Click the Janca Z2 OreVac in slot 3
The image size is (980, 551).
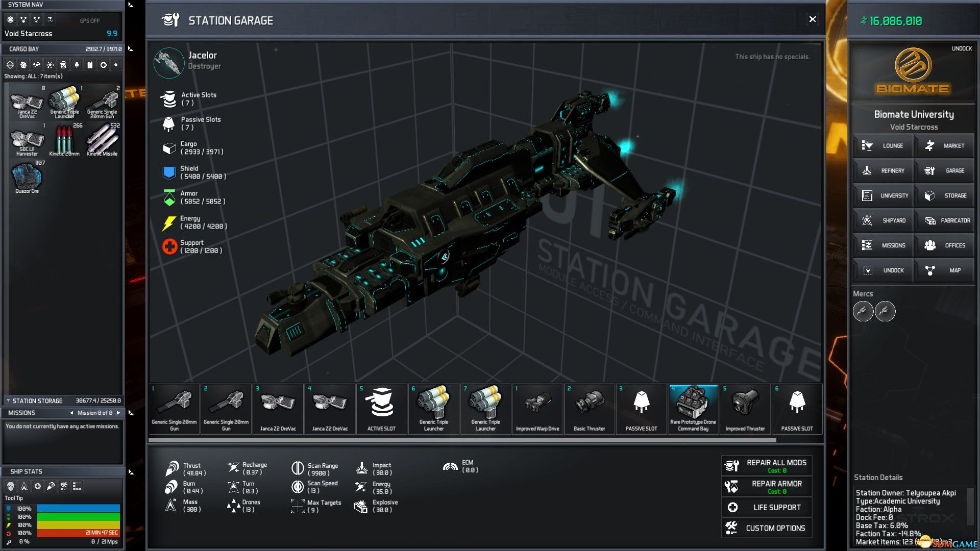278,408
